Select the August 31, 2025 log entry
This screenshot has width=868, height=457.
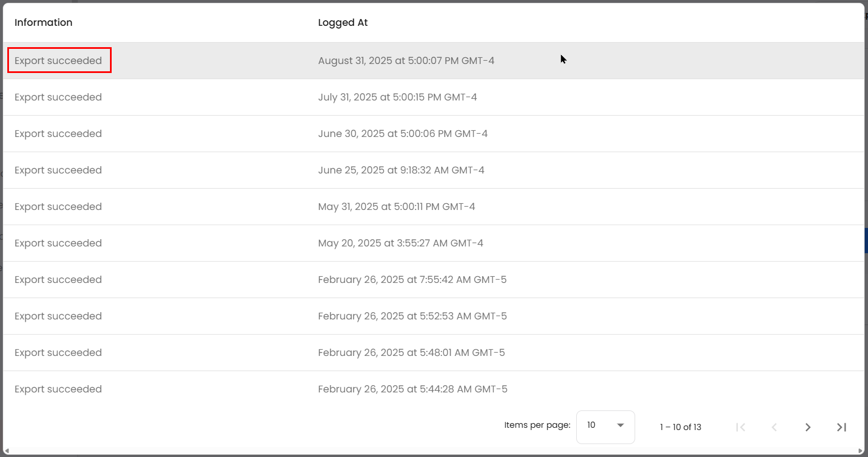(x=406, y=61)
